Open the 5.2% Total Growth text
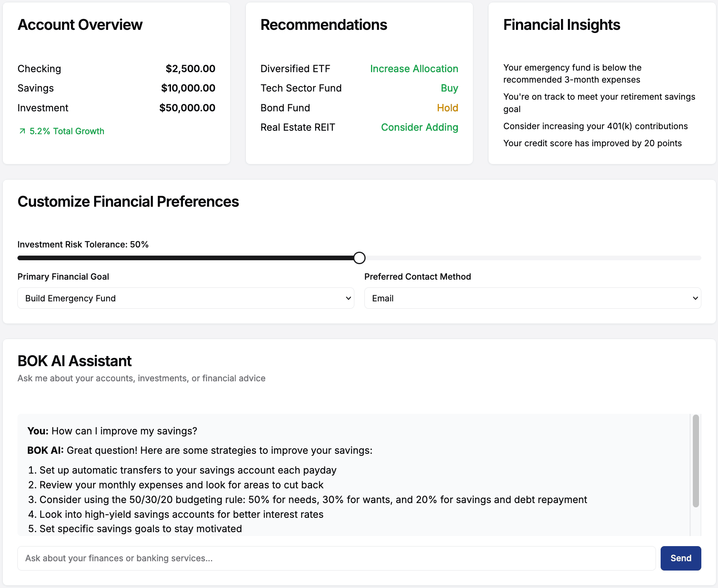 [67, 131]
